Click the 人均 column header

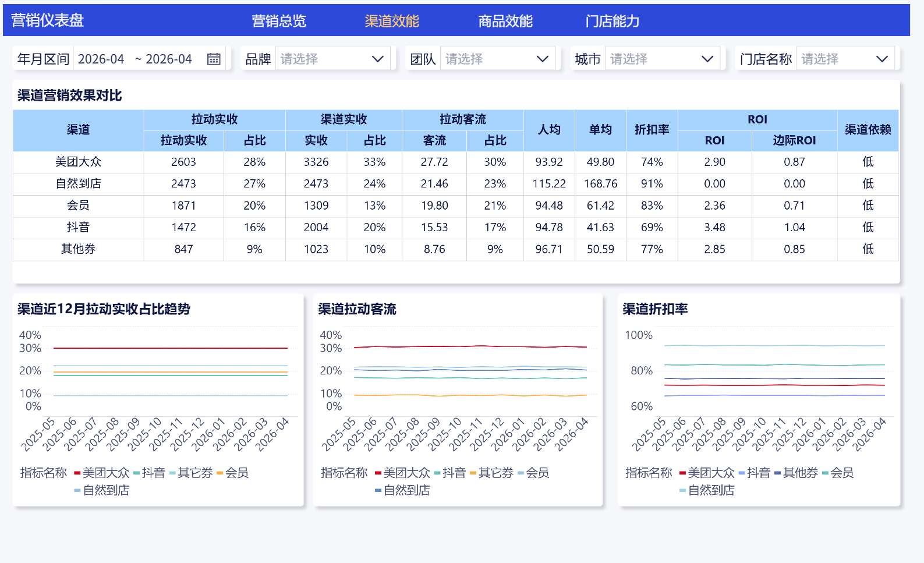click(x=549, y=130)
